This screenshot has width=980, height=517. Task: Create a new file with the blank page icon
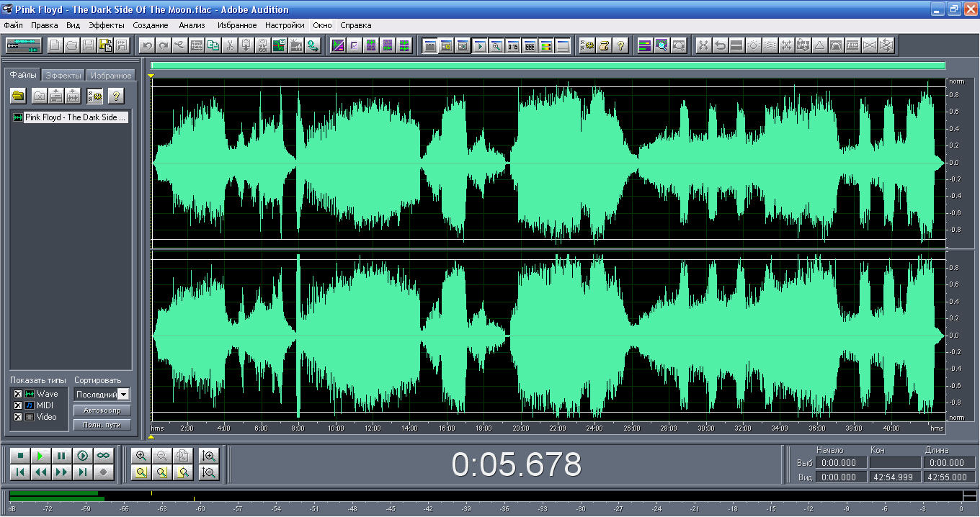coord(55,45)
